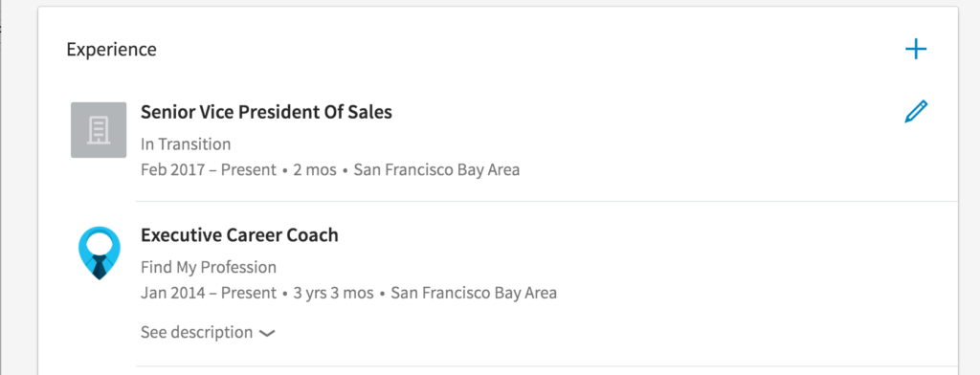Select the word Present in the Sales role
Viewport: 980px width, 375px height.
(249, 170)
